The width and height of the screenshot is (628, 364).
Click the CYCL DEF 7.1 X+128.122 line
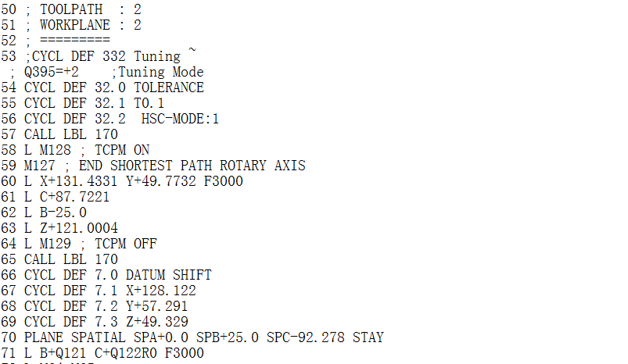click(x=106, y=291)
